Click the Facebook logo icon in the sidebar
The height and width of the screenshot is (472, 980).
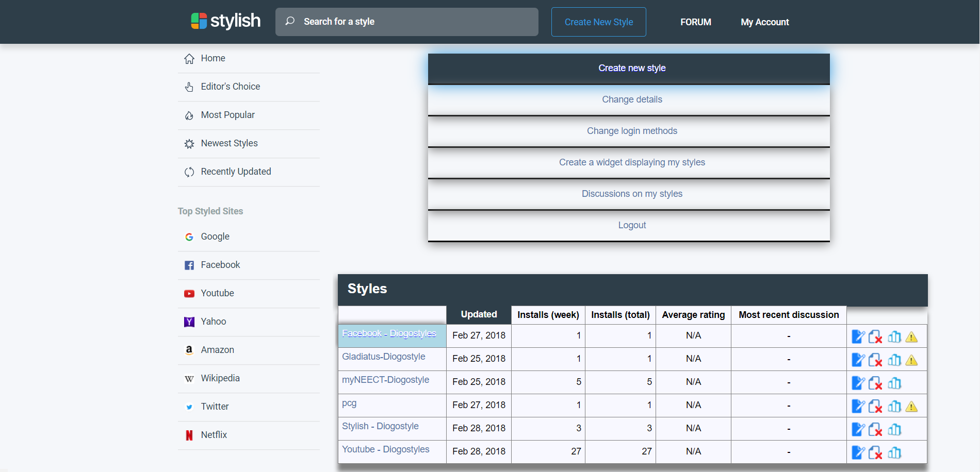[189, 265]
